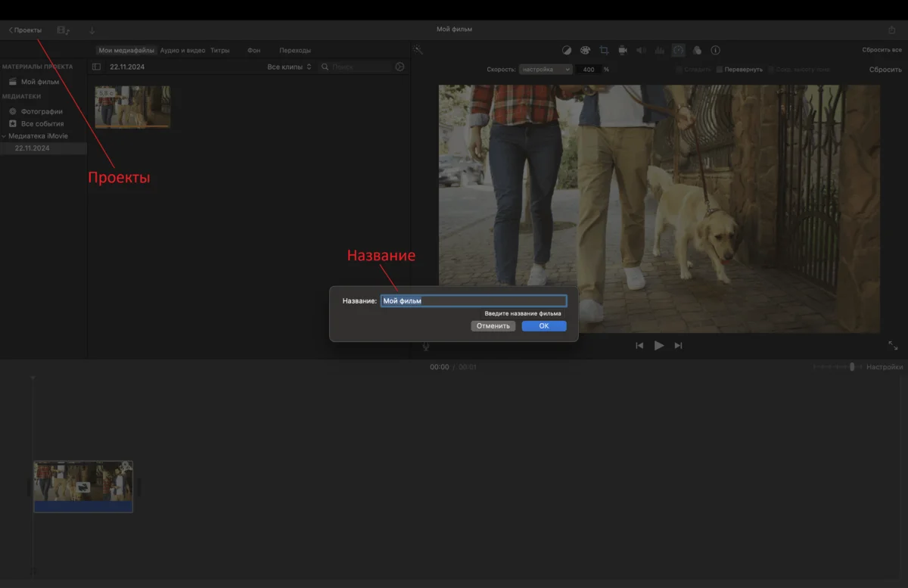Viewport: 908px width, 588px height.
Task: Open the color balance tool
Action: 567,50
